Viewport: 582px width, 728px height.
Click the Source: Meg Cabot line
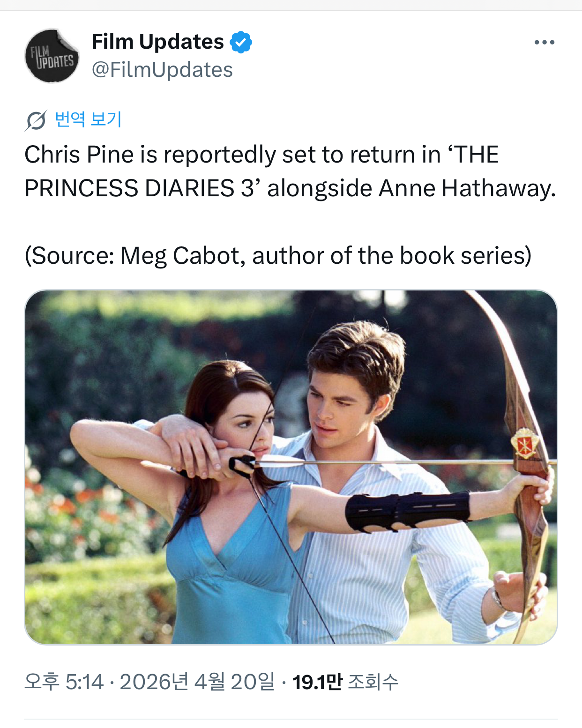pyautogui.click(x=278, y=256)
